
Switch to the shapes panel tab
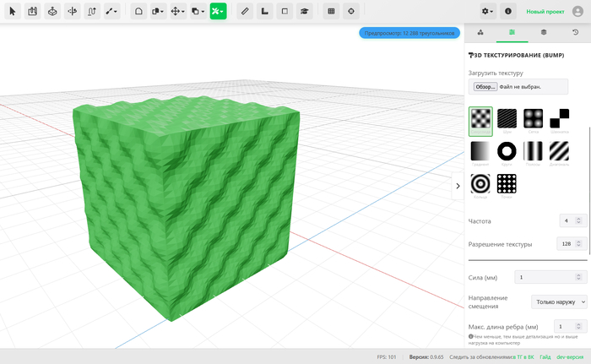pos(480,32)
